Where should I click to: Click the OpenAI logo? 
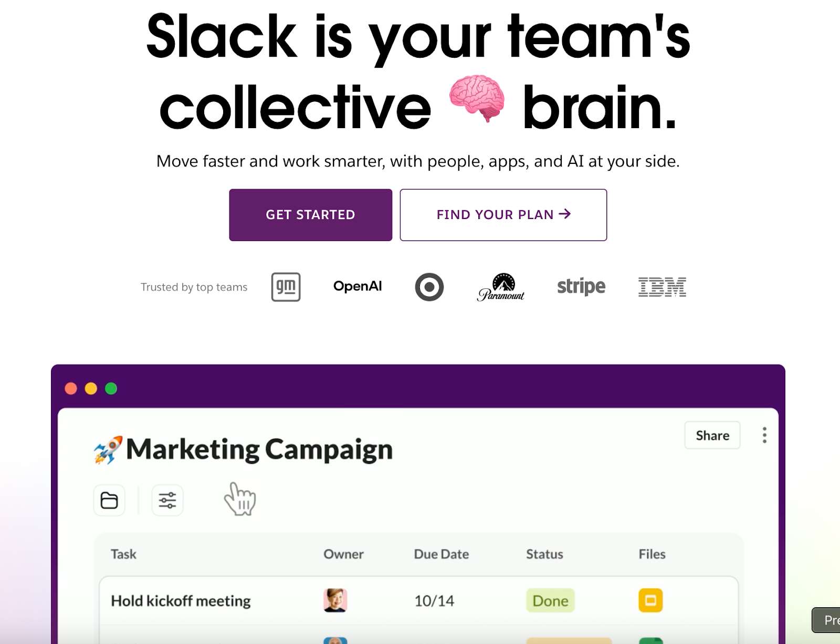[358, 286]
